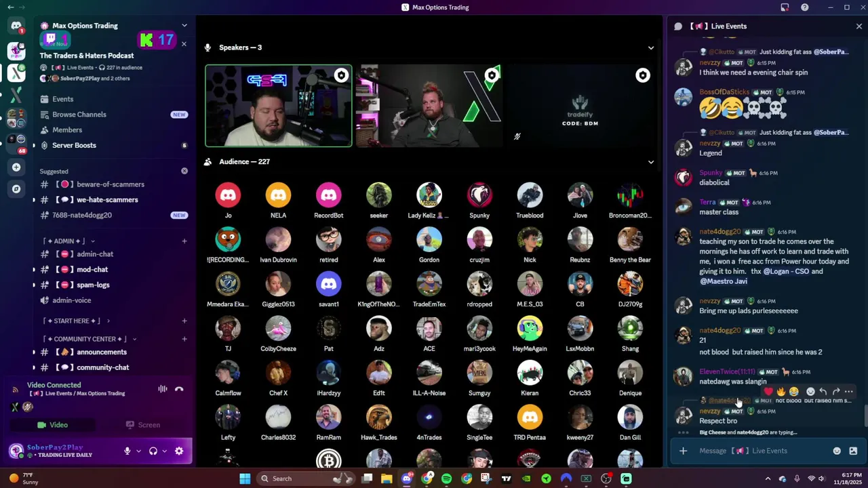Select the left speaker video tile

[x=279, y=106]
